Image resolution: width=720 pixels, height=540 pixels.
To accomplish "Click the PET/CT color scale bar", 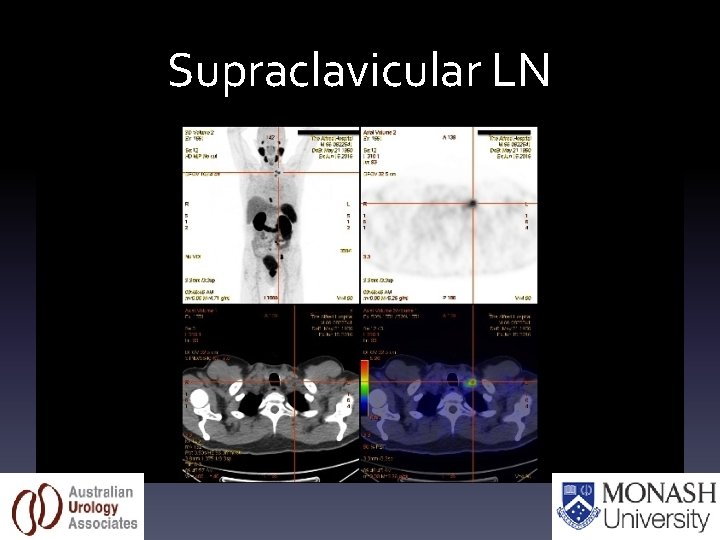I will (365, 390).
